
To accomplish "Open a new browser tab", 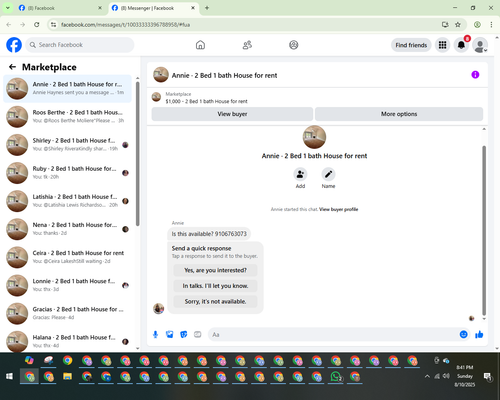I will click(207, 8).
